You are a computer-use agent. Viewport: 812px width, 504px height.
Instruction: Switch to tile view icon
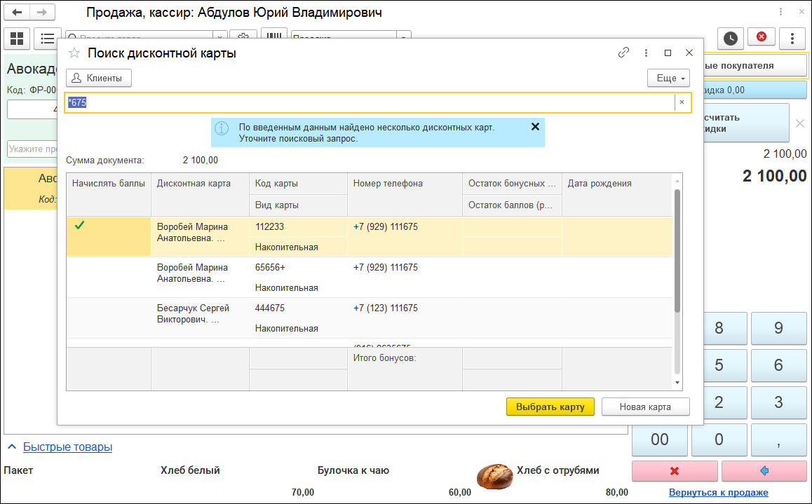17,39
